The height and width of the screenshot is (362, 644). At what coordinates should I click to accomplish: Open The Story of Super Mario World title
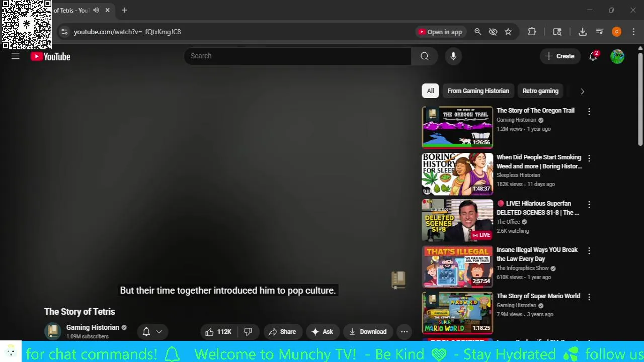(x=538, y=296)
